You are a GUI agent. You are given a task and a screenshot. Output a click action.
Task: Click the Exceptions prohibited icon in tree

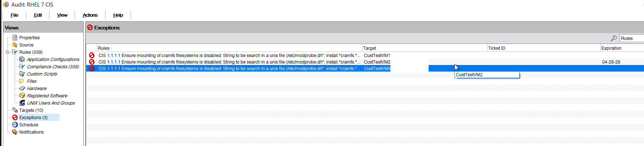click(x=15, y=117)
